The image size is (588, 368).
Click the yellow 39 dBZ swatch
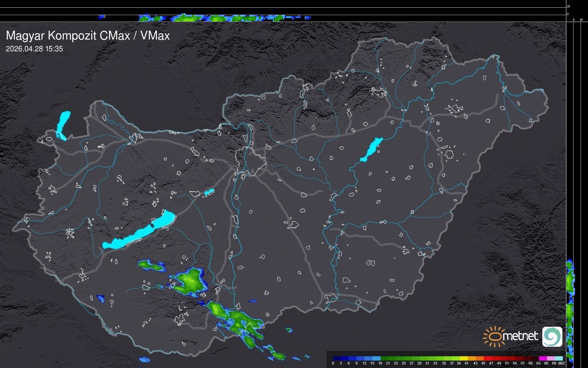tap(464, 358)
